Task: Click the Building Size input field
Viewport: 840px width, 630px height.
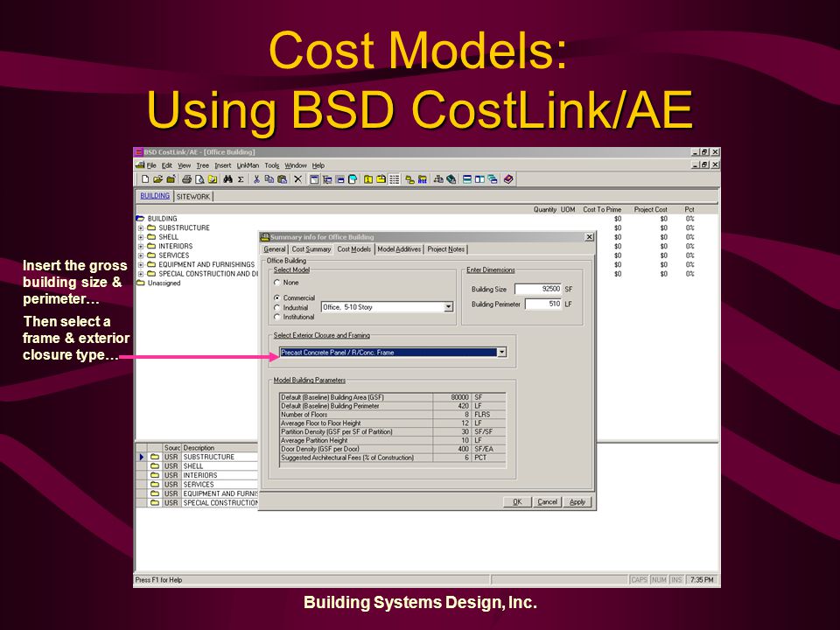Action: pos(538,289)
